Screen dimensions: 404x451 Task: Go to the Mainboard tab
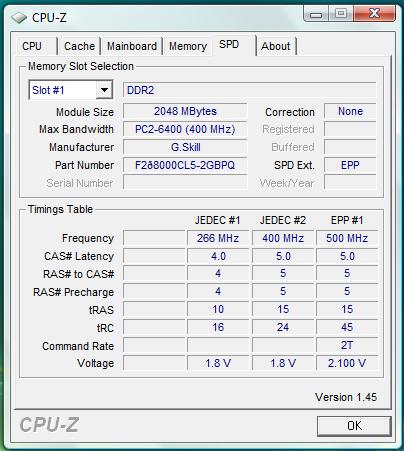click(x=132, y=46)
